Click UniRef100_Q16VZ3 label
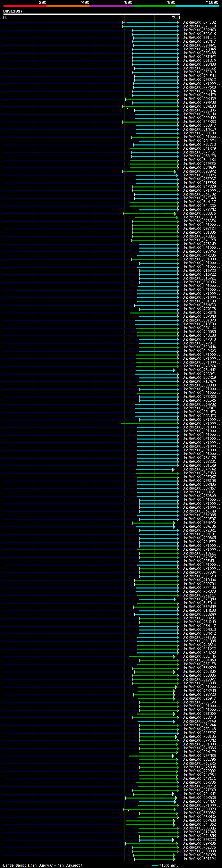Viewport: 222px width, 868px height. click(x=199, y=270)
